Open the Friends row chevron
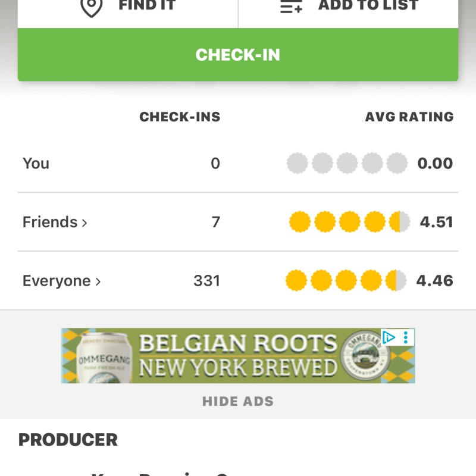Viewport: 476px width, 476px height. 86,223
